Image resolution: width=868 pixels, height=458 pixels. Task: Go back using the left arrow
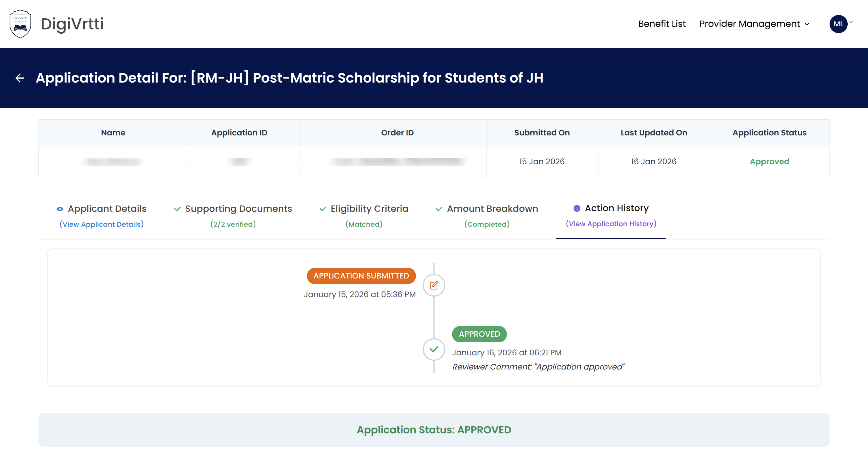click(20, 78)
